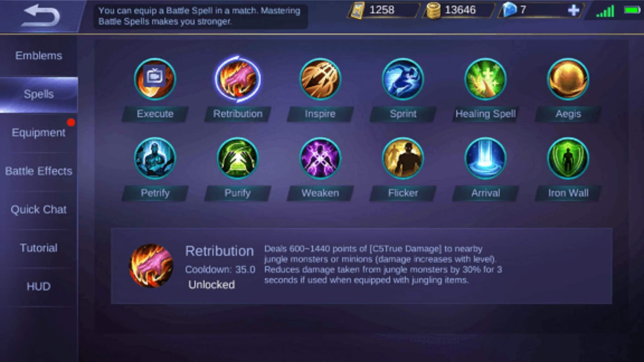Choose the Arrival spell icon
The width and height of the screenshot is (644, 362).
tap(485, 158)
